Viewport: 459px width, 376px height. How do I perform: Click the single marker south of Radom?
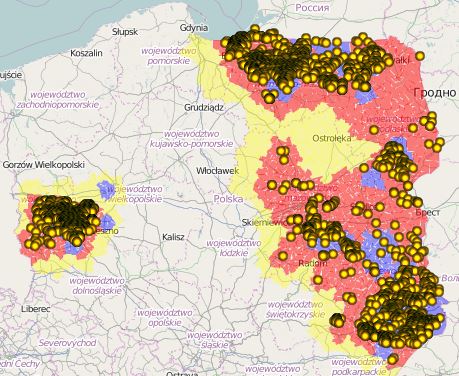pyautogui.click(x=318, y=280)
